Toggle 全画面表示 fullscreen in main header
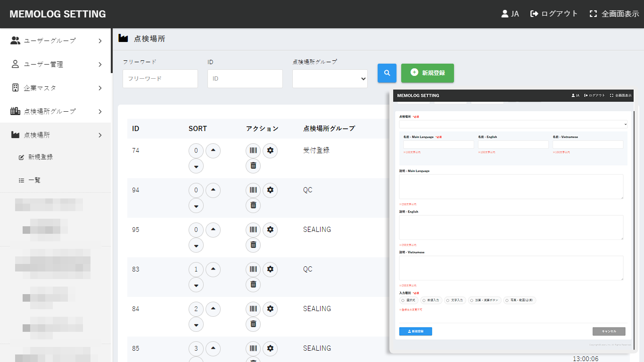The height and width of the screenshot is (362, 644). coord(614,14)
